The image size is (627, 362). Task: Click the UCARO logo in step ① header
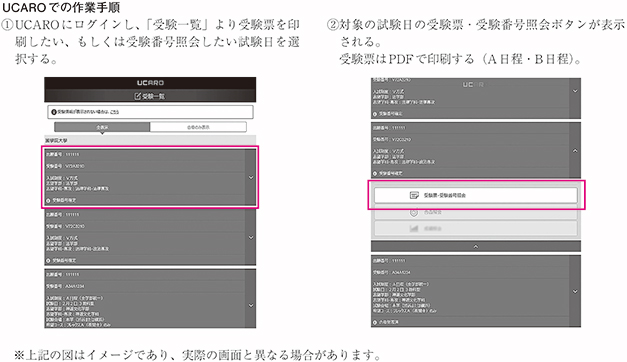pos(150,83)
